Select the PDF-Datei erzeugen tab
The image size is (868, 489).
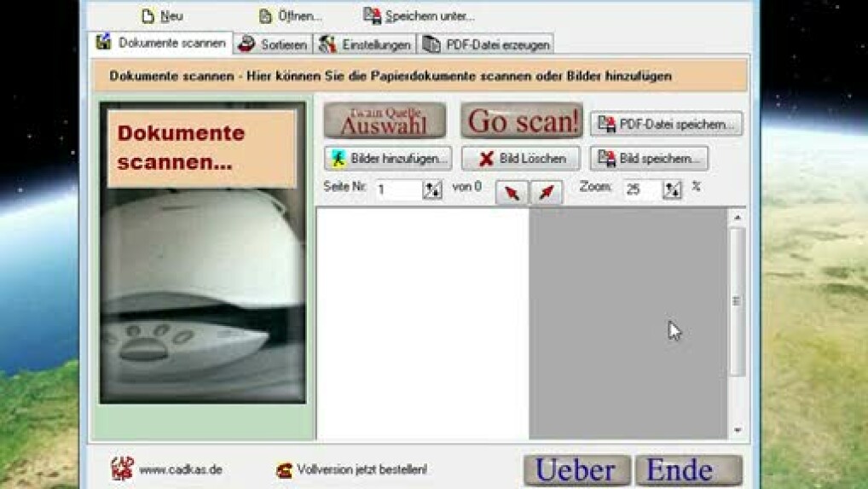point(487,44)
